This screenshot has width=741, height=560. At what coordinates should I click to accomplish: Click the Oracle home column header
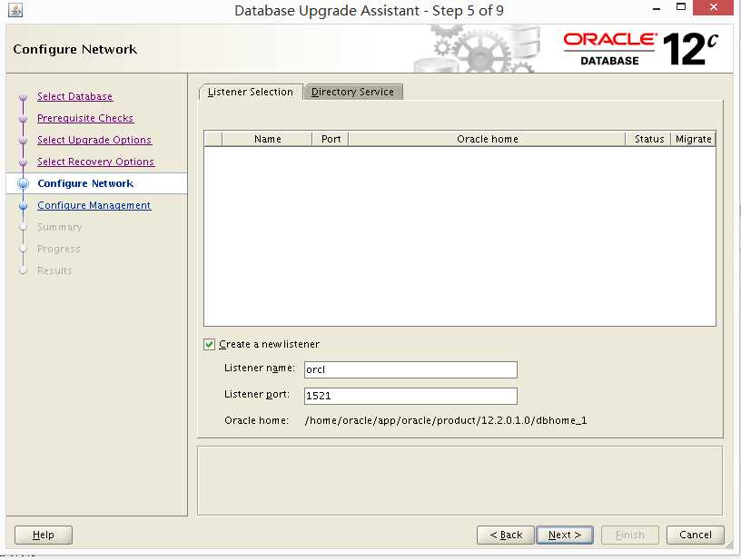point(488,139)
